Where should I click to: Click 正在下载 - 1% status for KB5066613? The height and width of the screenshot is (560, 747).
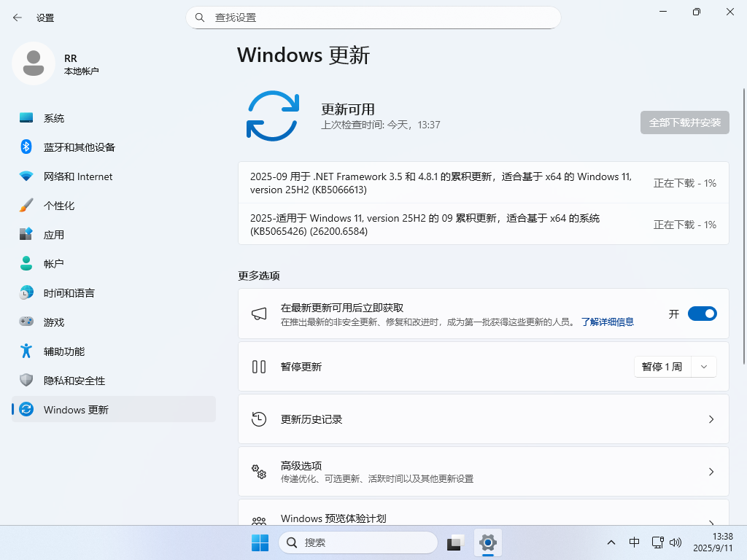(684, 183)
